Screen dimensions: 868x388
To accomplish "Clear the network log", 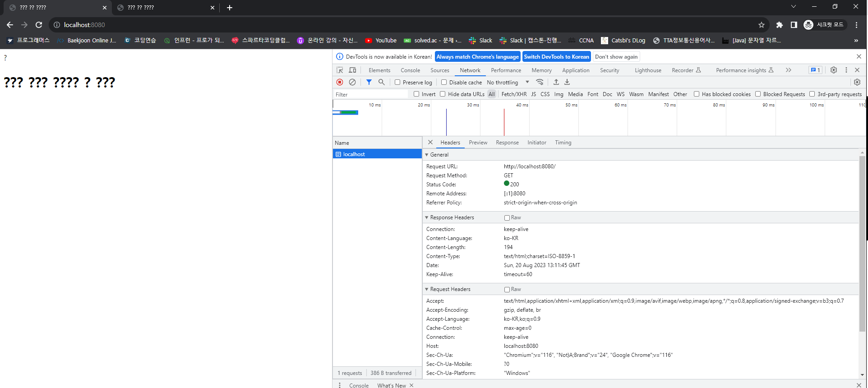I will click(352, 82).
